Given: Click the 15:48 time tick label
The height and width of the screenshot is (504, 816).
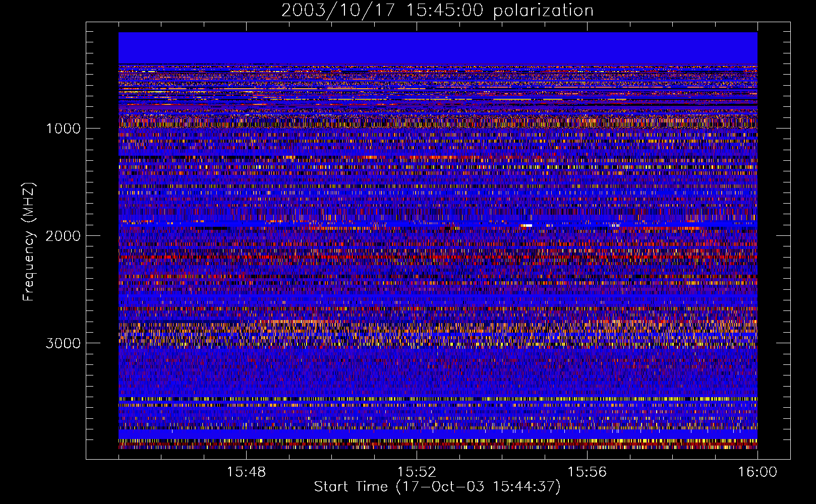Looking at the screenshot, I should (246, 472).
